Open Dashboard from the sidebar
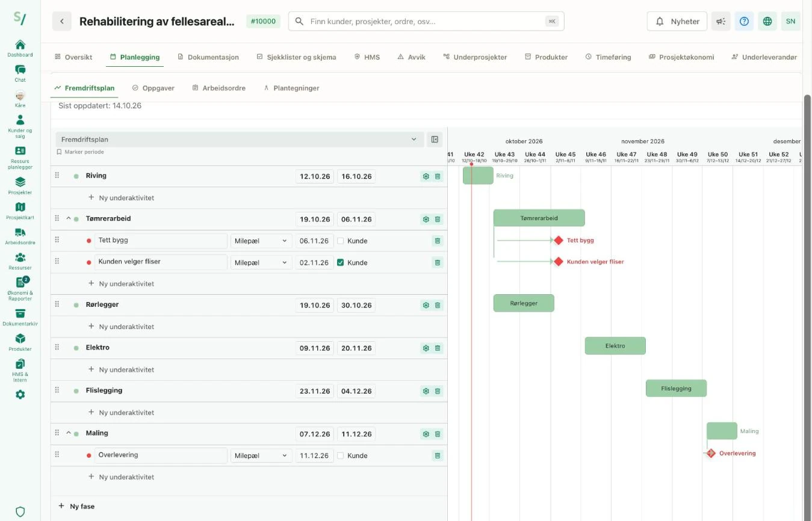Viewport: 812px width, 521px height. [20, 48]
